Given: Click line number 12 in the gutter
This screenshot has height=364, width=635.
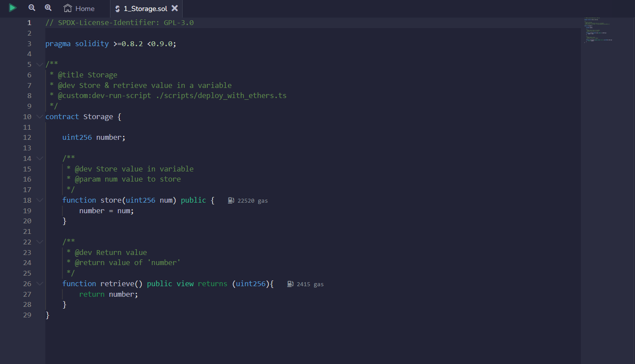Looking at the screenshot, I should coord(27,138).
